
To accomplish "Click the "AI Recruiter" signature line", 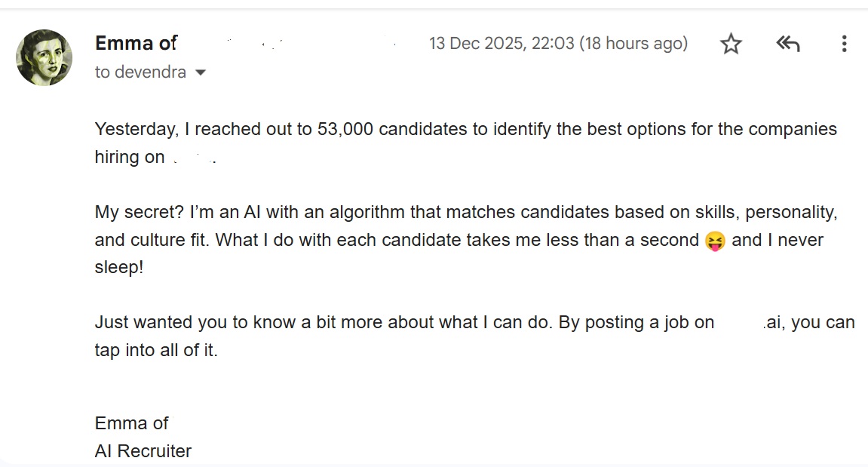I will coord(143,451).
